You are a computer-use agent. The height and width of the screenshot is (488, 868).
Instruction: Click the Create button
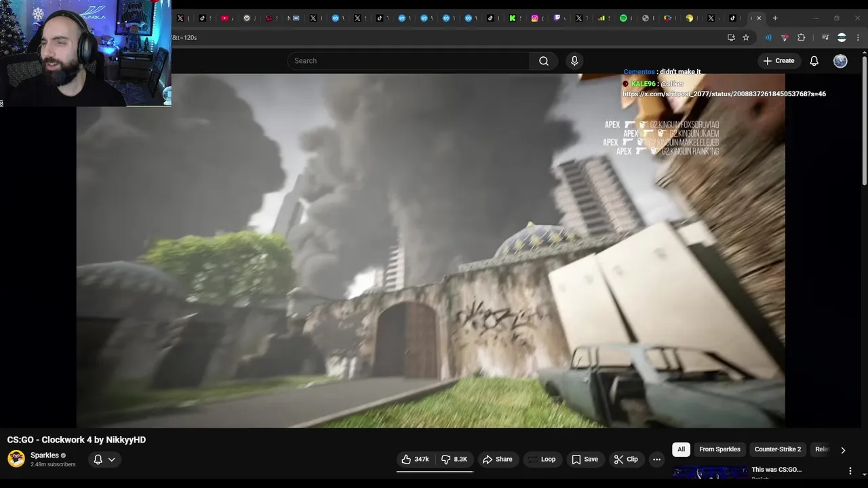(778, 61)
